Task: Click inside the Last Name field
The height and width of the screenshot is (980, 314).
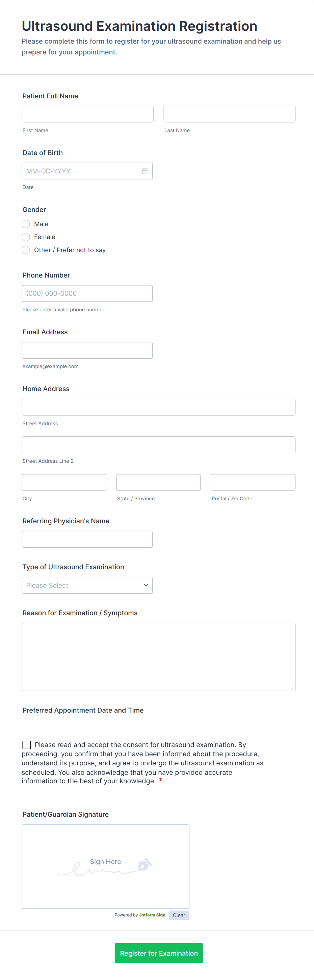Action: (x=229, y=114)
